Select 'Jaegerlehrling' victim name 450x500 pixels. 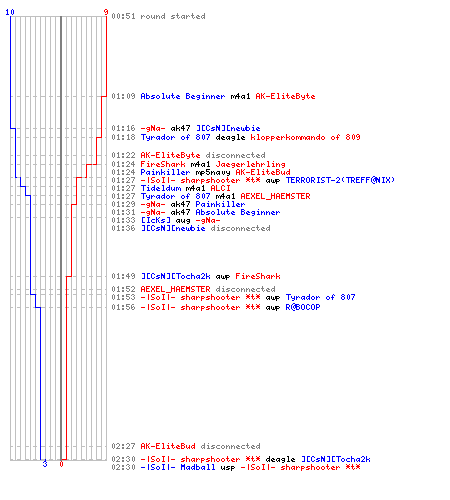point(250,164)
